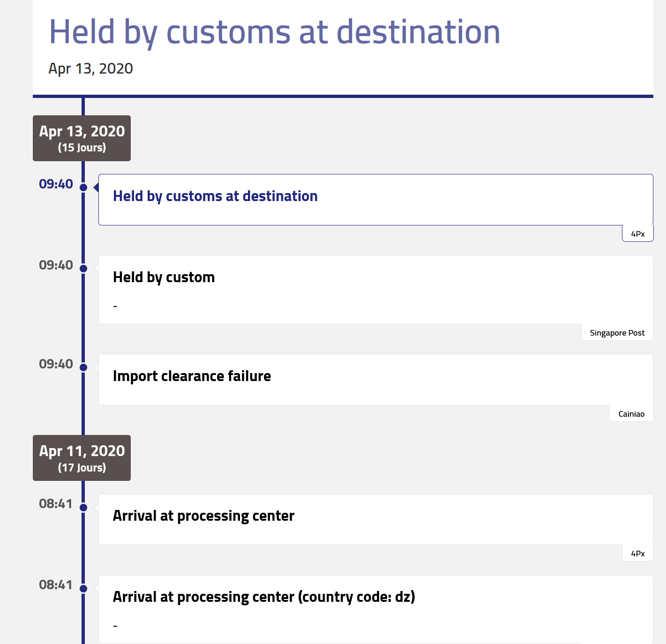Open the 'Held by customs at destination' event card
Image resolution: width=666 pixels, height=644 pixels.
[376, 200]
